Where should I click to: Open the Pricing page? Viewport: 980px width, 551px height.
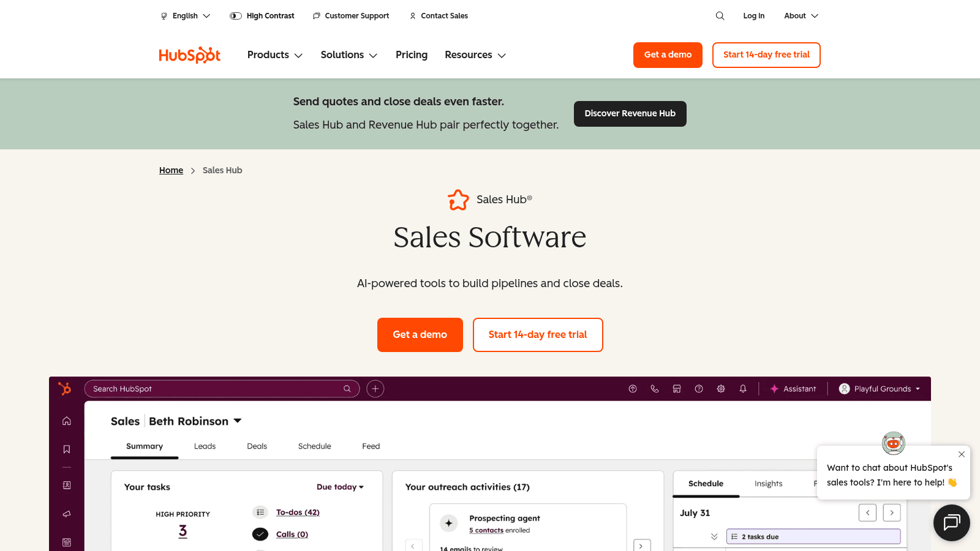point(412,55)
